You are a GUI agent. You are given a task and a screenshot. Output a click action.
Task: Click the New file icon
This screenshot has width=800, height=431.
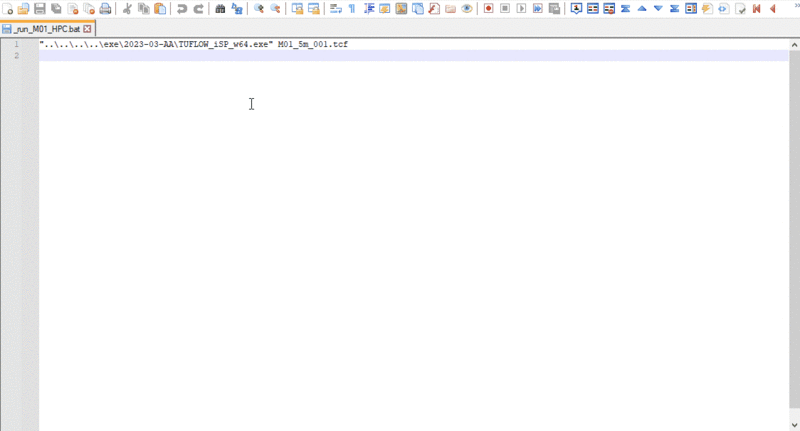pyautogui.click(x=8, y=9)
